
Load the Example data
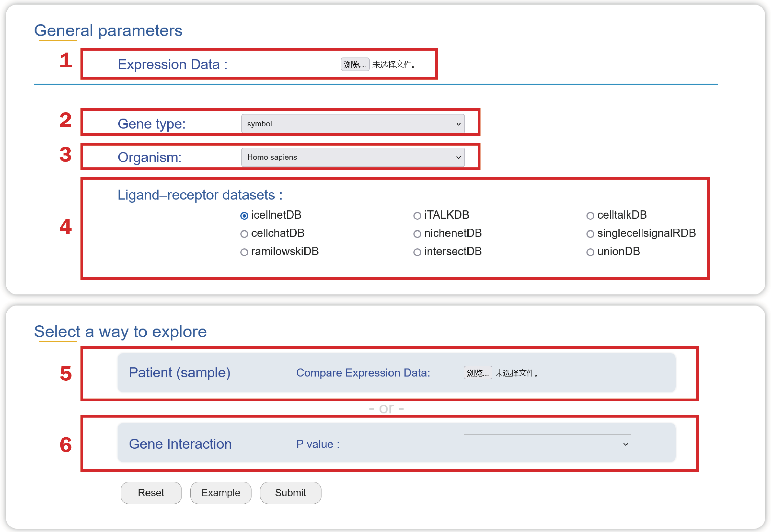coord(221,493)
